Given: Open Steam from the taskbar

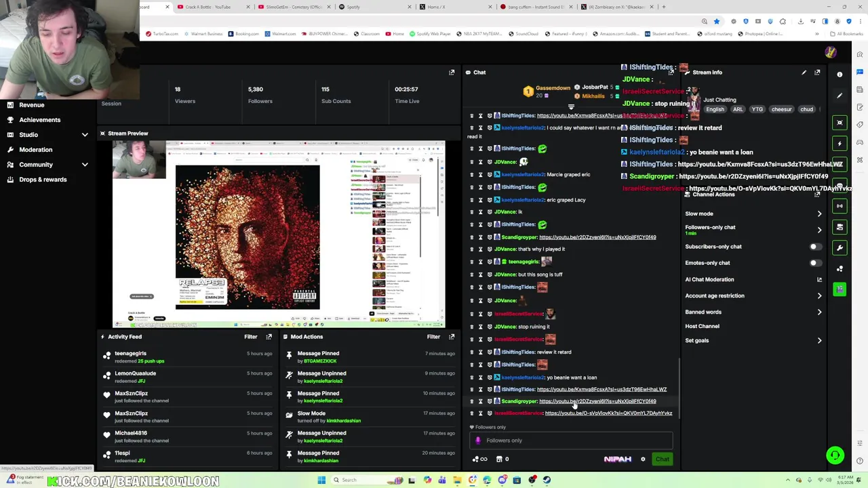Looking at the screenshot, I should [x=547, y=481].
